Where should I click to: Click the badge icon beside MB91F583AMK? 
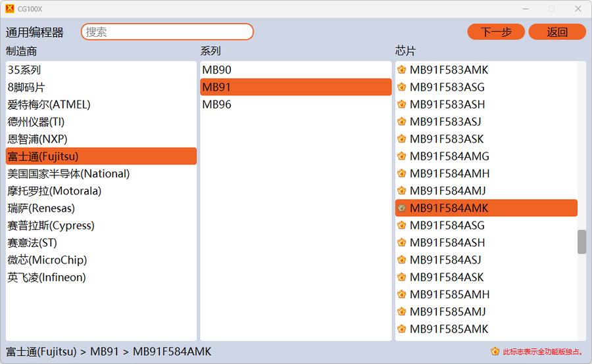pos(402,70)
